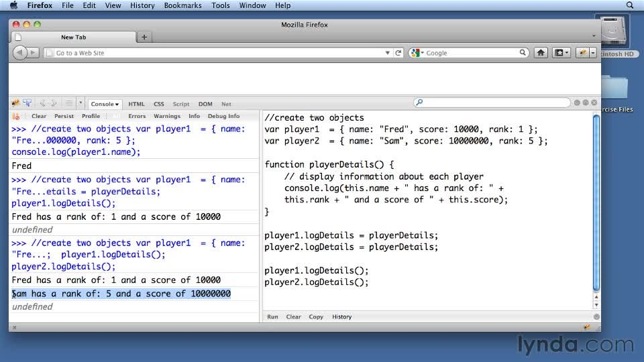644x362 pixels.
Task: Start the Profile in console toolbar
Action: [x=91, y=116]
